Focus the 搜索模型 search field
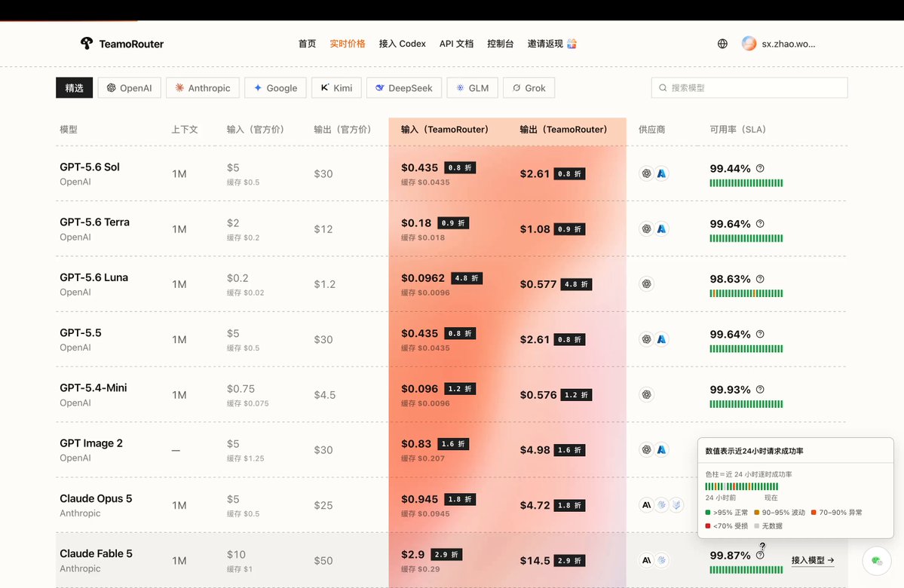Viewport: 904px width, 588px height. tap(749, 87)
